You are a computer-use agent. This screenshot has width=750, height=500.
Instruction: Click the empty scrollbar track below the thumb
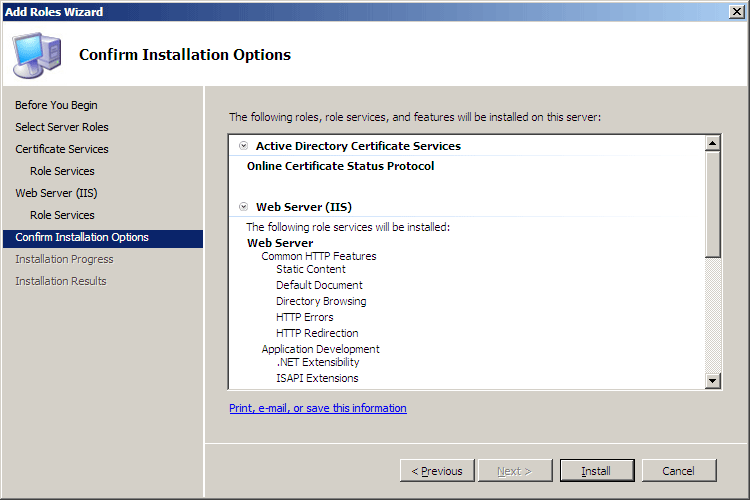coord(713,316)
